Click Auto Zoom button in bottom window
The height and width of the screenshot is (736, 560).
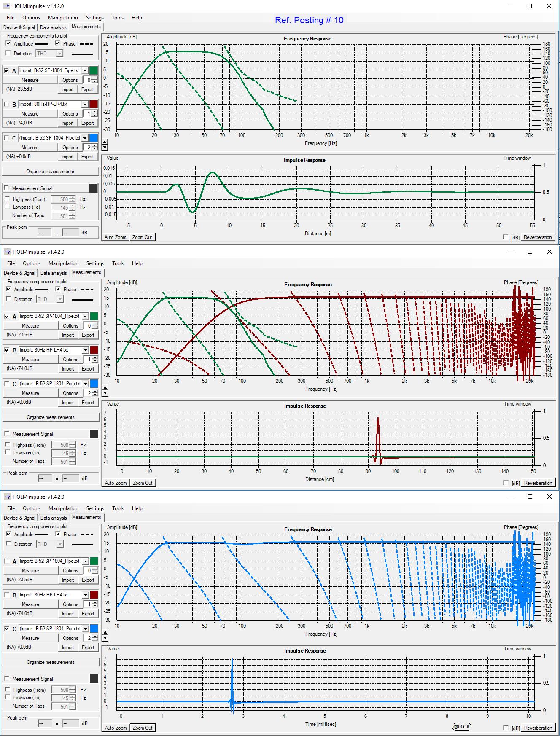tap(116, 728)
